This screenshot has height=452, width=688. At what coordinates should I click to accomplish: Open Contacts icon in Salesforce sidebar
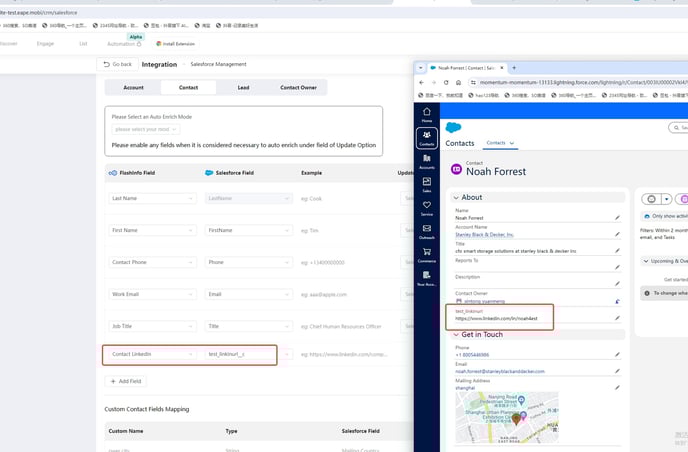pos(426,138)
